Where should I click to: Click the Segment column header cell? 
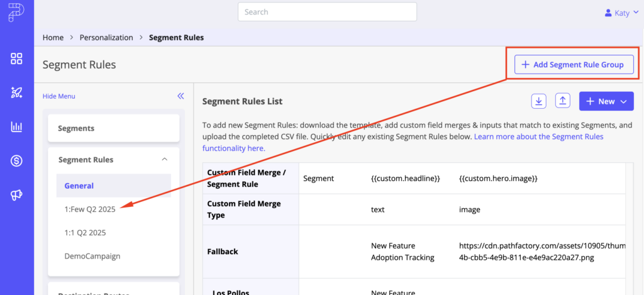coord(318,178)
